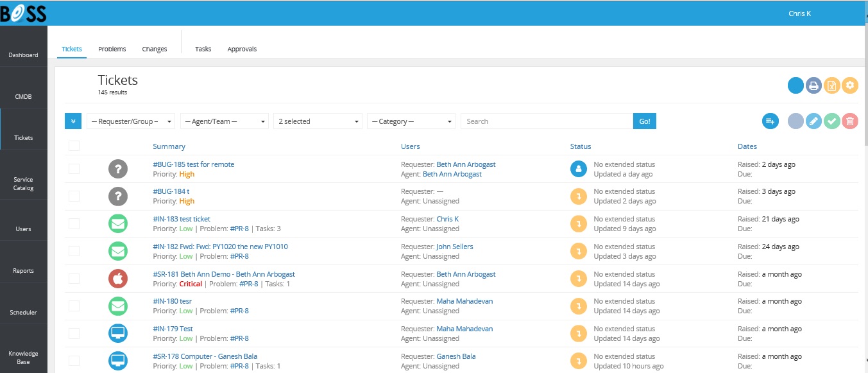Tick the checkbox for #SR-181

[74, 279]
